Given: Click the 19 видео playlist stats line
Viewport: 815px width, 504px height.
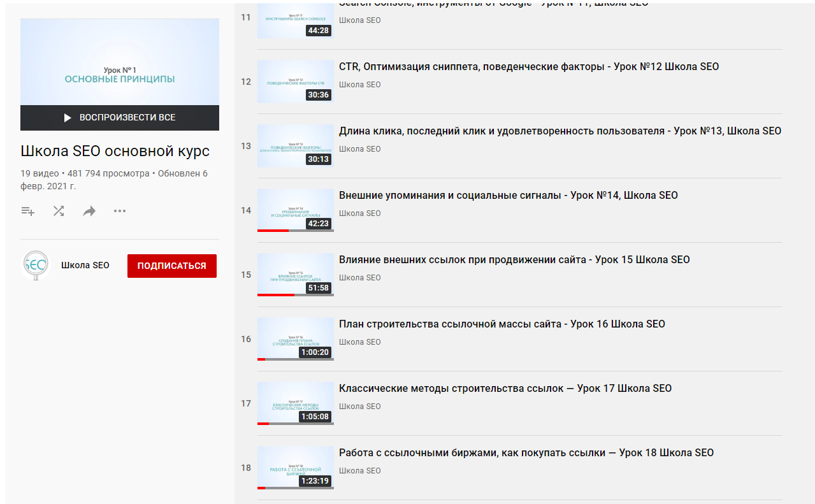Looking at the screenshot, I should point(114,180).
